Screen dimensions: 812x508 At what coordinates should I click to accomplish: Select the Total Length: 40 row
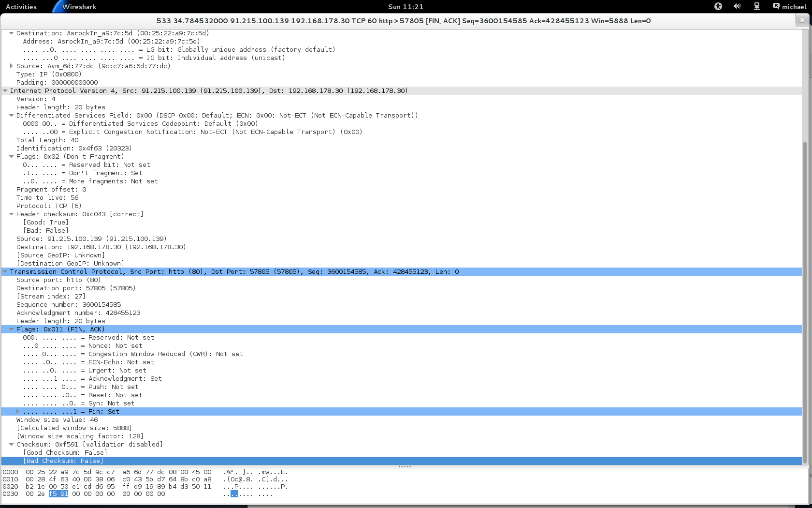pyautogui.click(x=402, y=140)
